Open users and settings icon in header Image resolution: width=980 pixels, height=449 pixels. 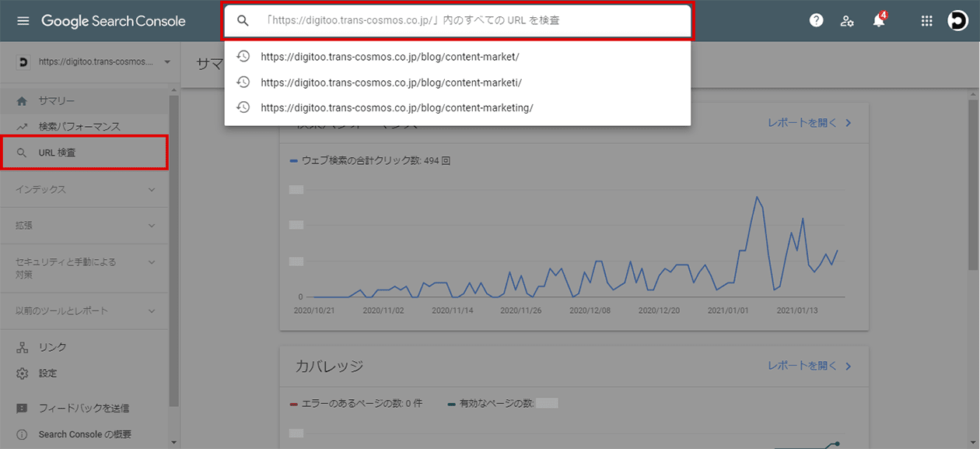pyautogui.click(x=848, y=21)
